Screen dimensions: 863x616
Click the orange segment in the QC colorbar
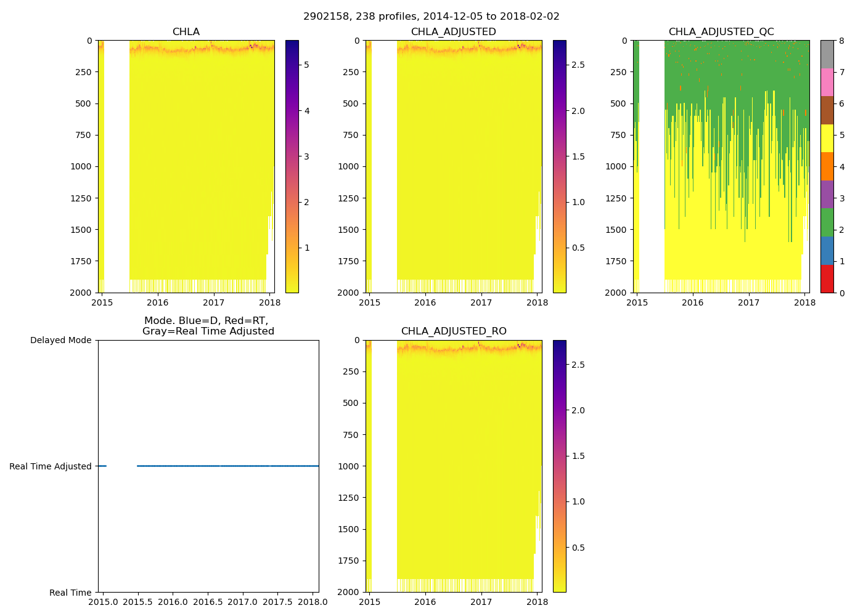pos(827,166)
